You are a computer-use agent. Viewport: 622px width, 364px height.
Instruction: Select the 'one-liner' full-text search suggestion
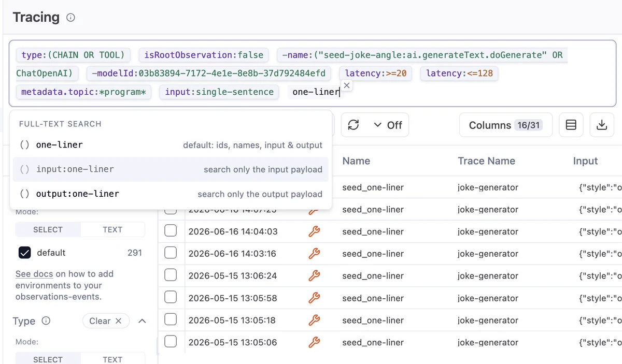pyautogui.click(x=171, y=145)
